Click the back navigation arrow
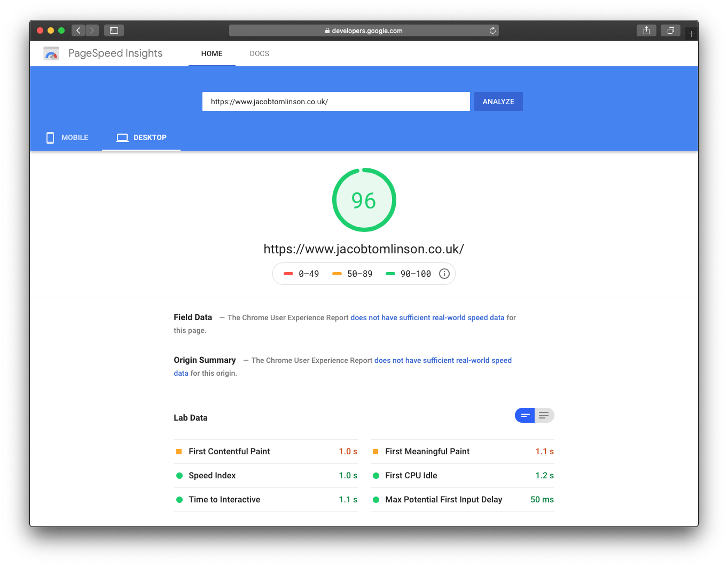 78,30
